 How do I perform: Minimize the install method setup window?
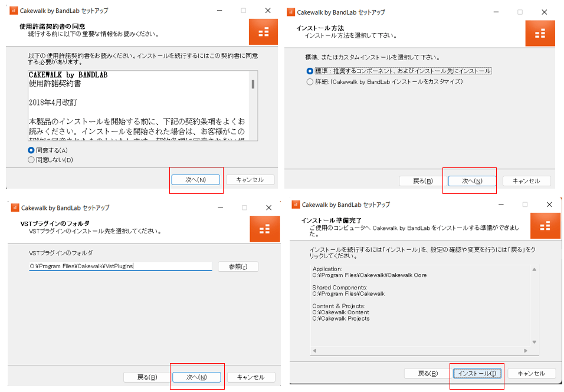point(496,12)
